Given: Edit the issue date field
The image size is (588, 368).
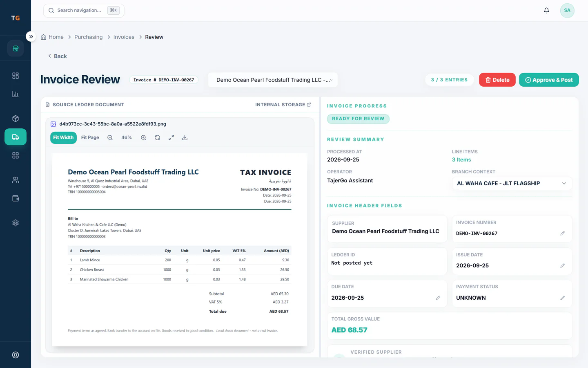Looking at the screenshot, I should 562,266.
